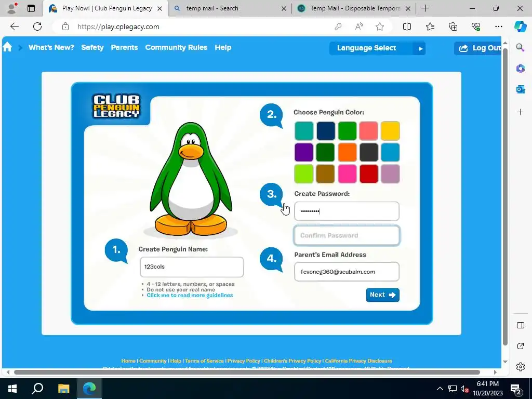
Task: Click the Create Penguin Name field
Action: pos(192,267)
